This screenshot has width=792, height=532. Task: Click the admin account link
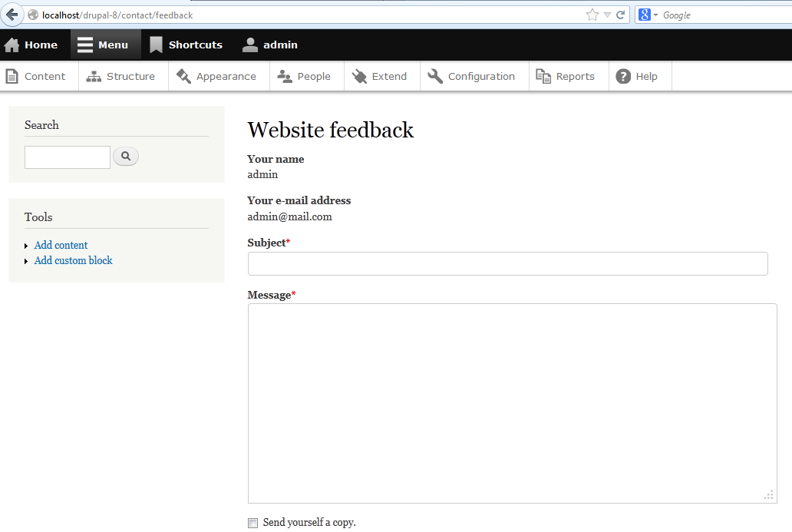[269, 44]
